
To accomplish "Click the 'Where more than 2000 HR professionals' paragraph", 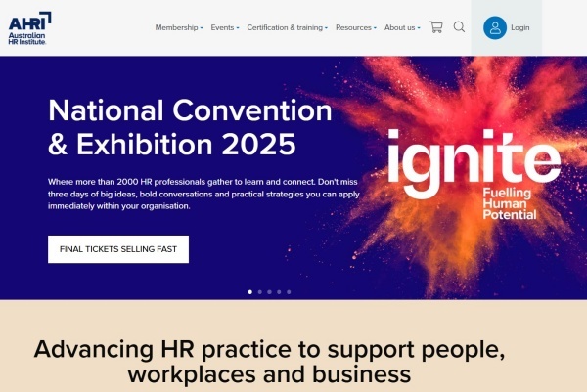I will (x=203, y=194).
